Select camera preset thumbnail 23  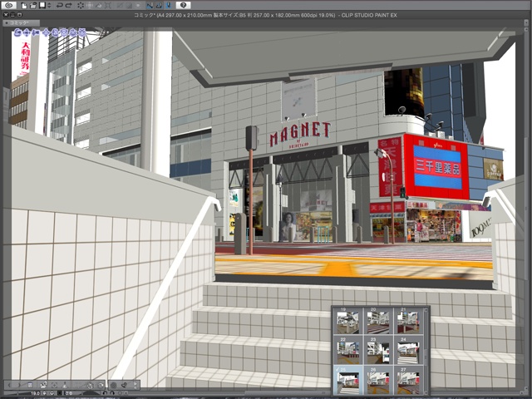378,350
